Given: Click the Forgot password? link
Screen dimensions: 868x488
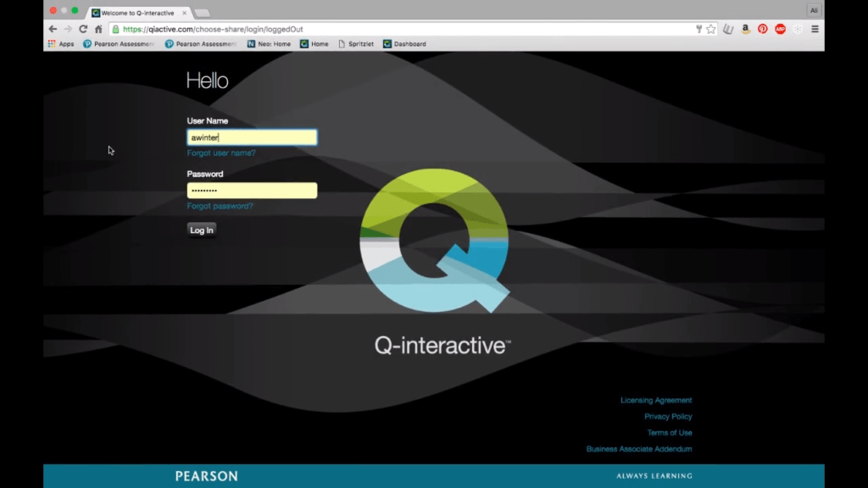Looking at the screenshot, I should pyautogui.click(x=220, y=206).
